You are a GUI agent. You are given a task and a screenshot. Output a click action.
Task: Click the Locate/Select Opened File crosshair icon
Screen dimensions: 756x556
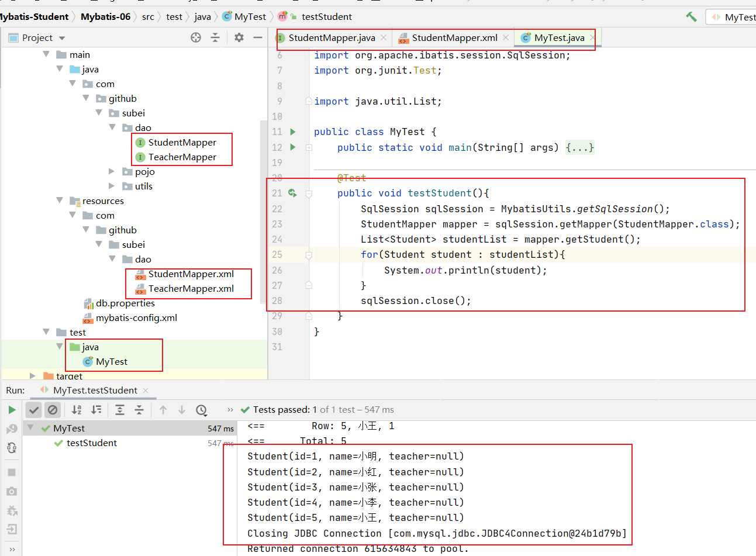(196, 38)
